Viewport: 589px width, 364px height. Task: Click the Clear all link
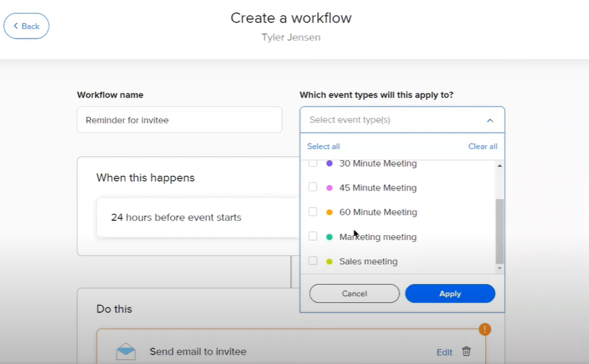coord(483,146)
